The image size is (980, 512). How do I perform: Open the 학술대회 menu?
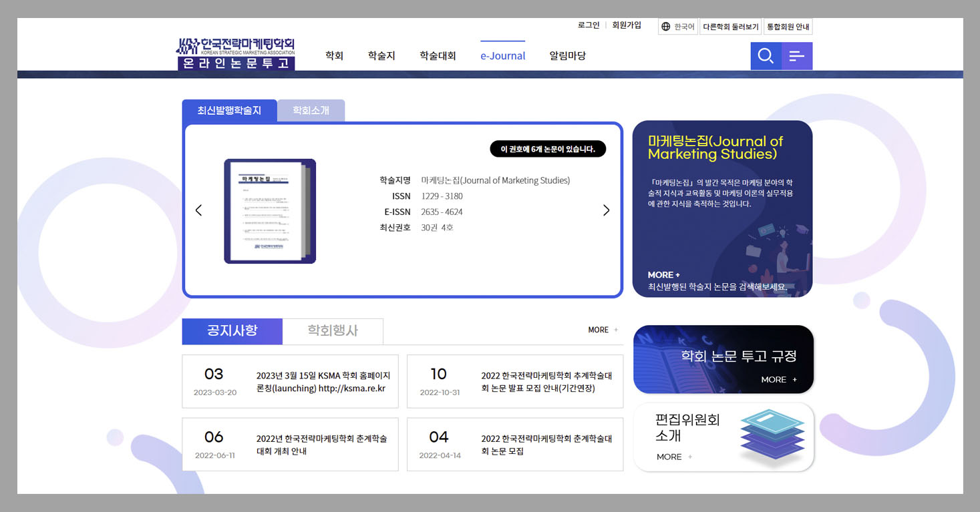(x=438, y=56)
